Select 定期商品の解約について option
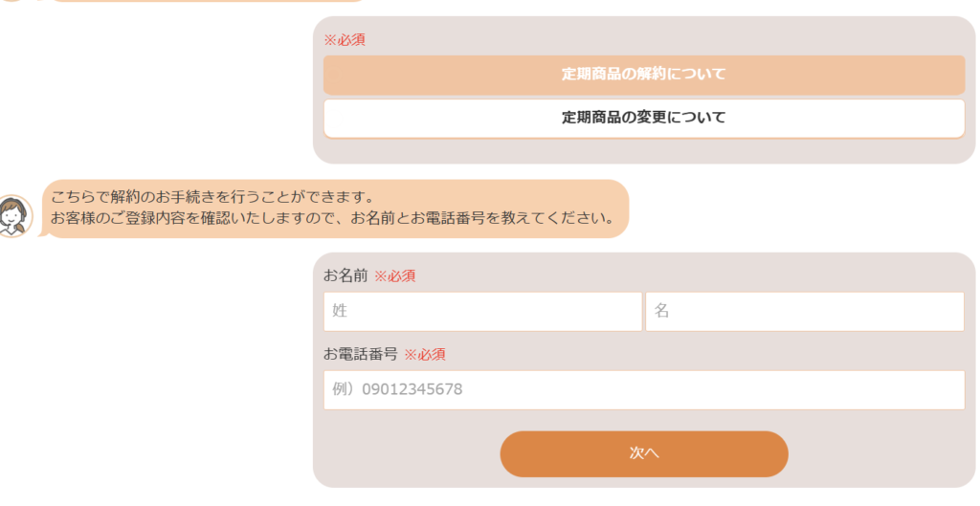The image size is (980, 506). pos(644,75)
